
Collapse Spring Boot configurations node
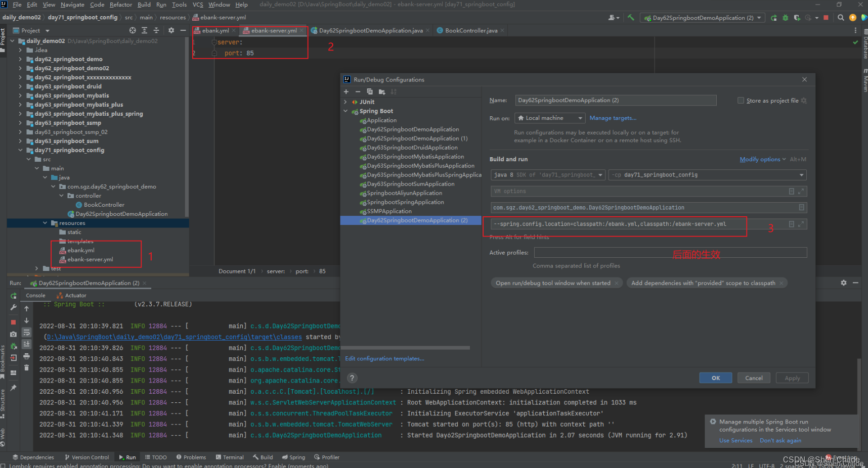click(345, 111)
